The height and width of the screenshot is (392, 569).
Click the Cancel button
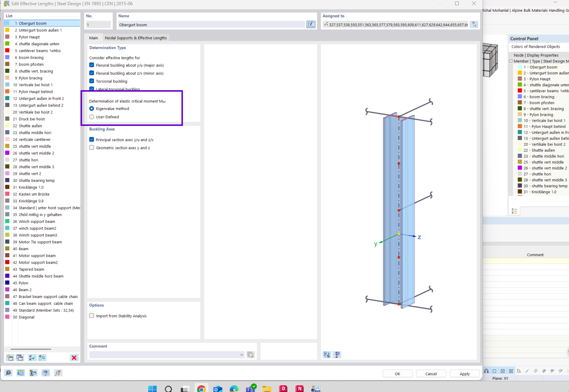(x=431, y=374)
